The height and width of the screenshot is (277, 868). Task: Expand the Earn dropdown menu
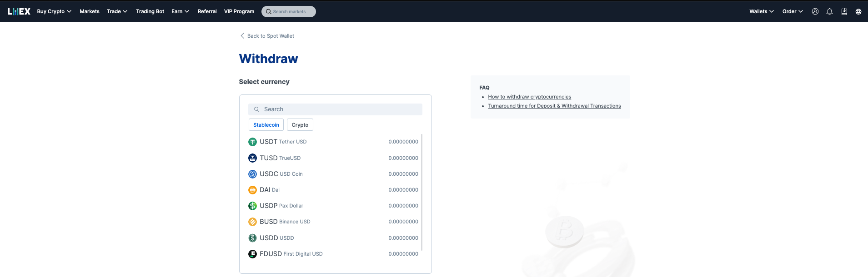tap(180, 11)
